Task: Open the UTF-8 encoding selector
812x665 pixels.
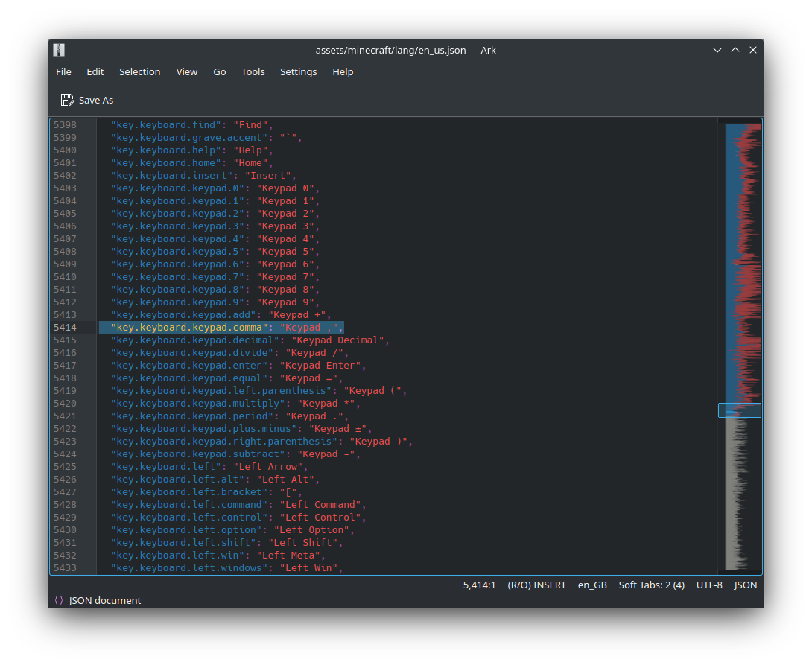Action: [709, 585]
